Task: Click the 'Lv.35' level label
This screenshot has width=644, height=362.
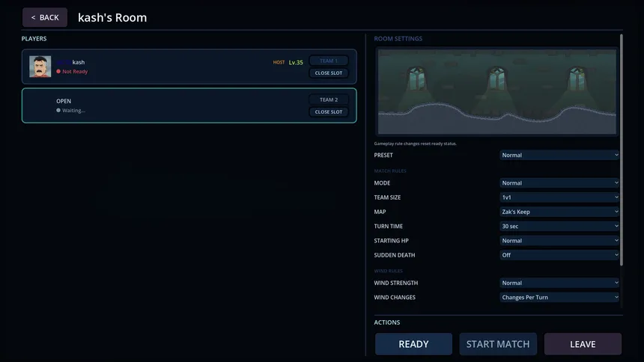Action: pyautogui.click(x=296, y=62)
